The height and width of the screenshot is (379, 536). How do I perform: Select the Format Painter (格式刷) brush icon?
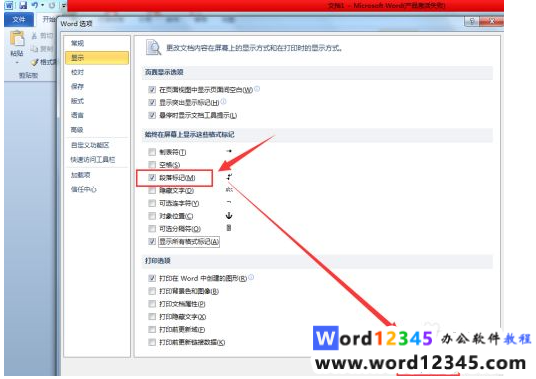coord(34,62)
